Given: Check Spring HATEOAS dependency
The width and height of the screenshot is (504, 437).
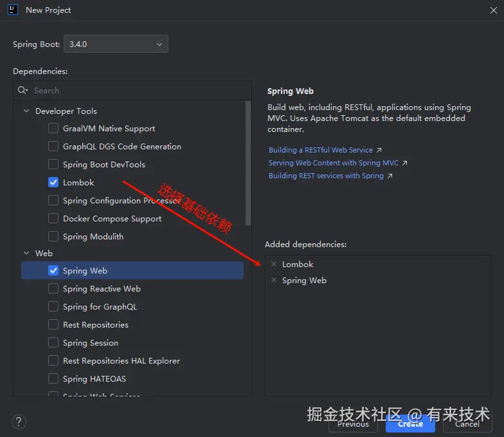Looking at the screenshot, I should coord(53,378).
